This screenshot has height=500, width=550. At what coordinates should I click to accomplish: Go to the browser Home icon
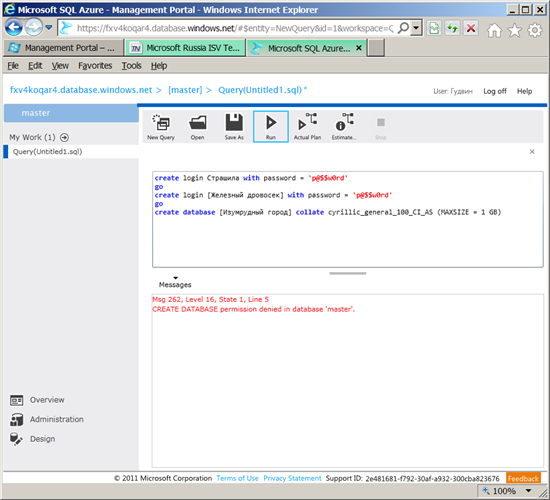tap(494, 31)
